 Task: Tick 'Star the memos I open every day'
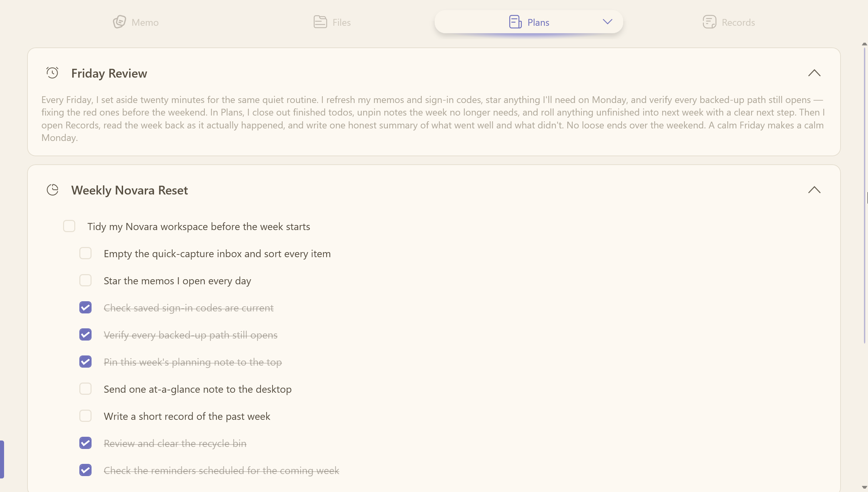[x=85, y=280]
